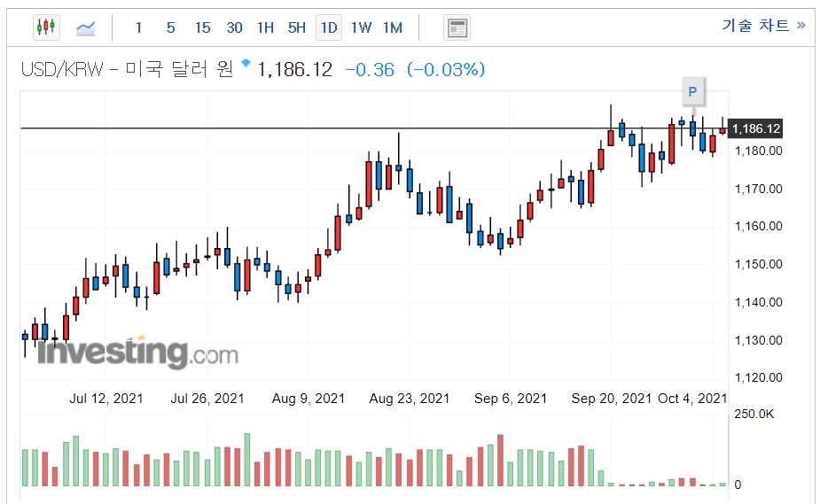
Task: Click the Jul 26, 2021 date label
Action: [207, 399]
